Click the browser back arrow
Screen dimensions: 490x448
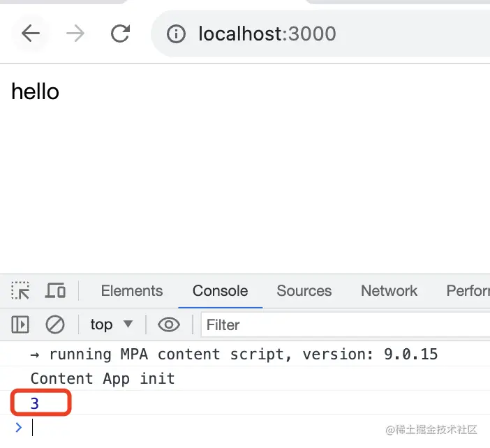[x=30, y=33]
